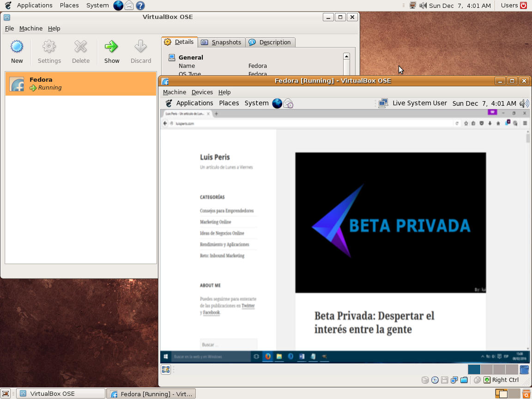Click the File Explorer taskbar icon

click(x=279, y=357)
